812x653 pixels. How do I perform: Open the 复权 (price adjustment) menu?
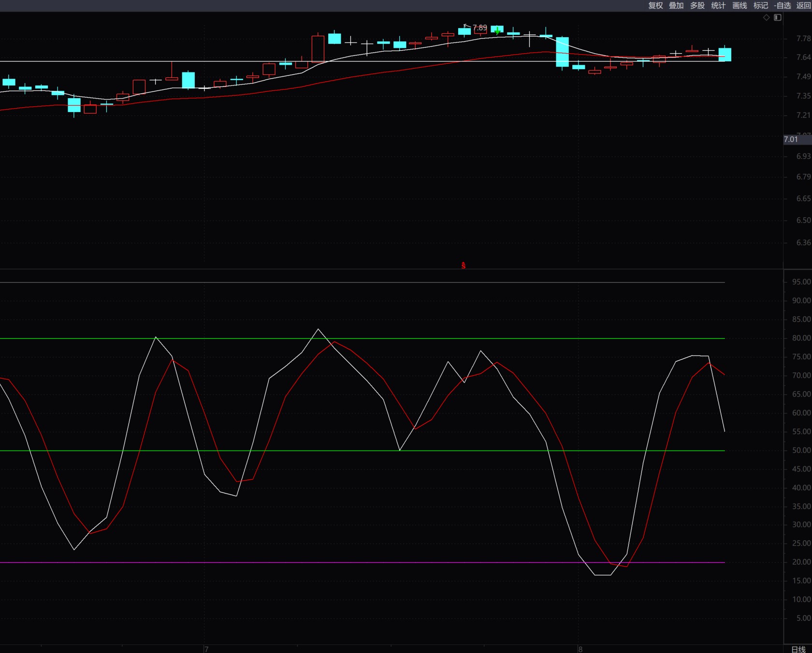click(x=655, y=5)
